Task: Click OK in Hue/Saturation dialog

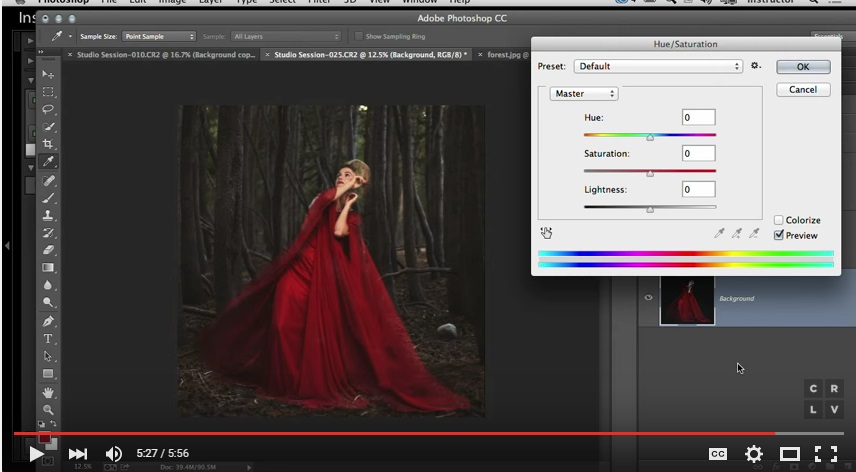Action: point(803,67)
